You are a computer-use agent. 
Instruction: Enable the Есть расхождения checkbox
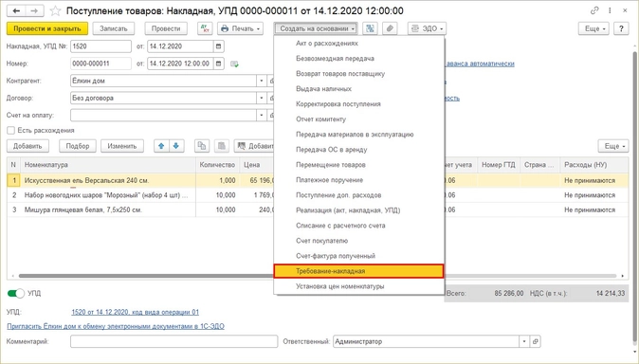point(10,131)
